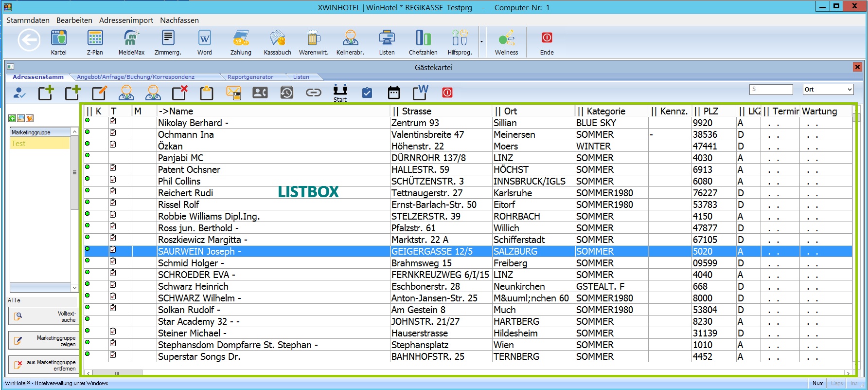The image size is (868, 390).
Task: Click aus Marketinggruppe entfernen button
Action: [x=43, y=365]
